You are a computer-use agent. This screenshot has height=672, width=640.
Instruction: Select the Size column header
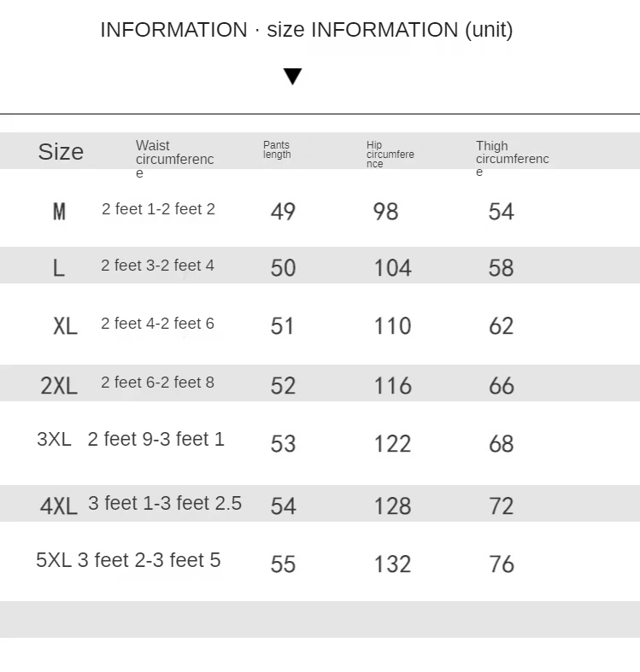pos(61,152)
